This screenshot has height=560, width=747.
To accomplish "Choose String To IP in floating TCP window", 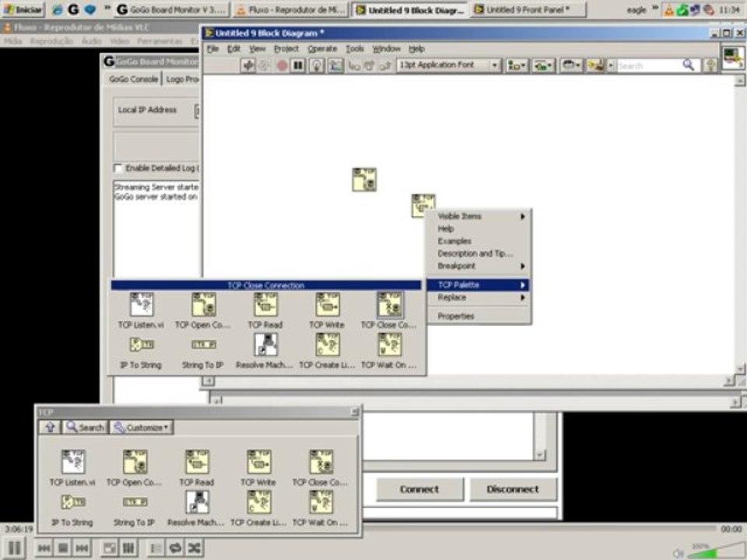I will (135, 509).
